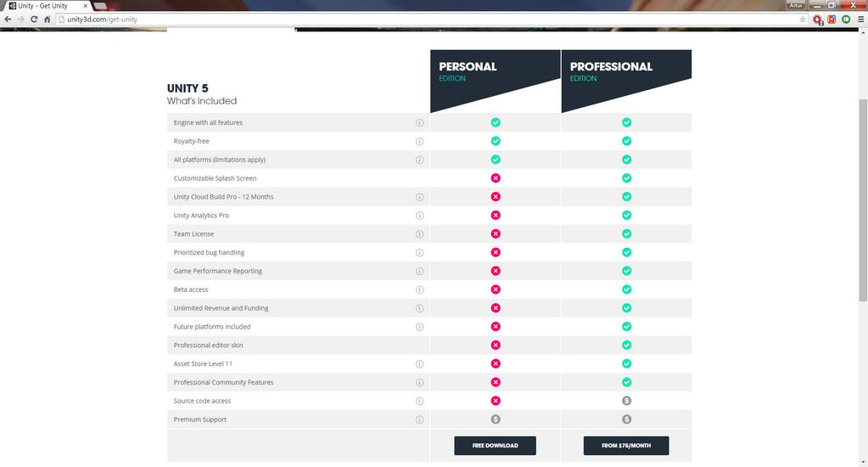Show info for Unity Analytics Pro
The height and width of the screenshot is (467, 868).
point(420,216)
